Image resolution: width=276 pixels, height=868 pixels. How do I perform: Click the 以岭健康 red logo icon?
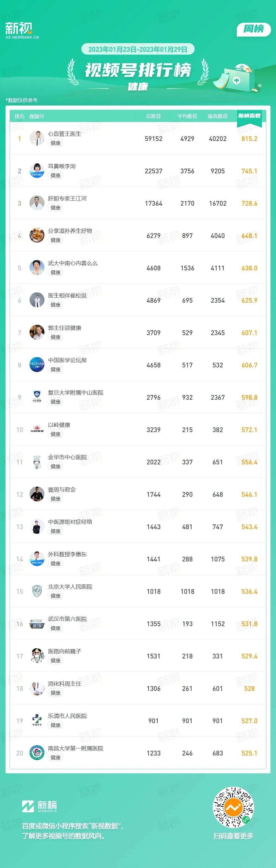click(x=37, y=430)
